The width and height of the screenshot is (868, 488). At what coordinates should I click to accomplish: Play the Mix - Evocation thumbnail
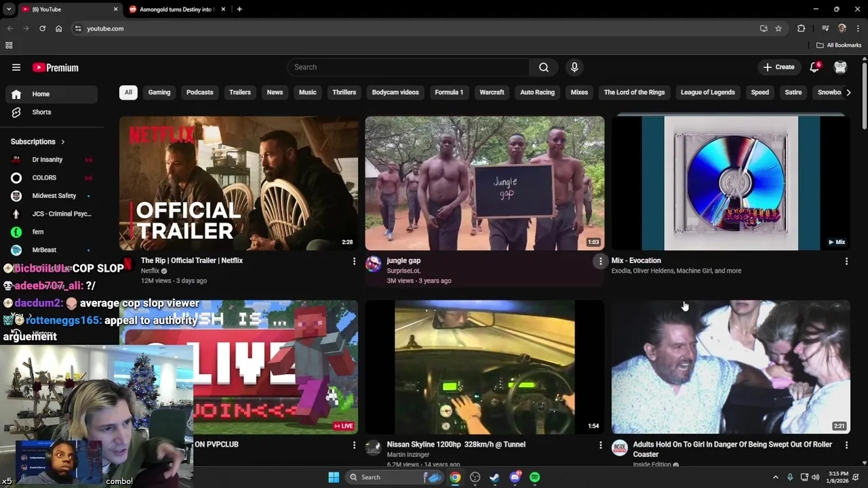[730, 183]
